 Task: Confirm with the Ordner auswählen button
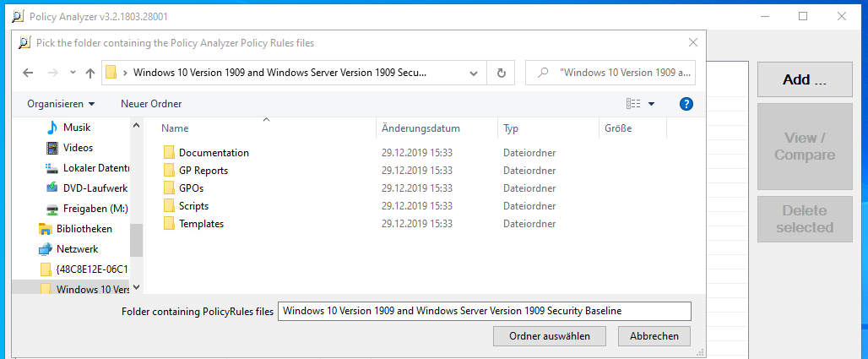pyautogui.click(x=549, y=336)
